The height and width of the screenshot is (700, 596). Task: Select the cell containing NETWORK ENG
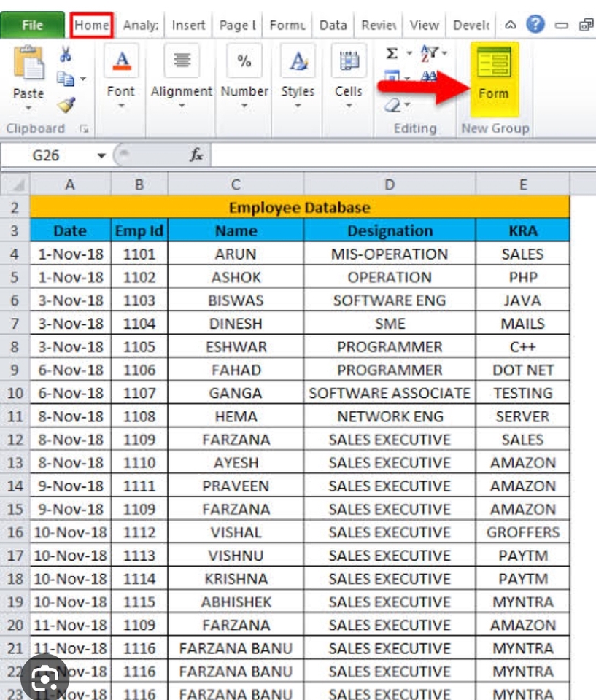click(390, 416)
